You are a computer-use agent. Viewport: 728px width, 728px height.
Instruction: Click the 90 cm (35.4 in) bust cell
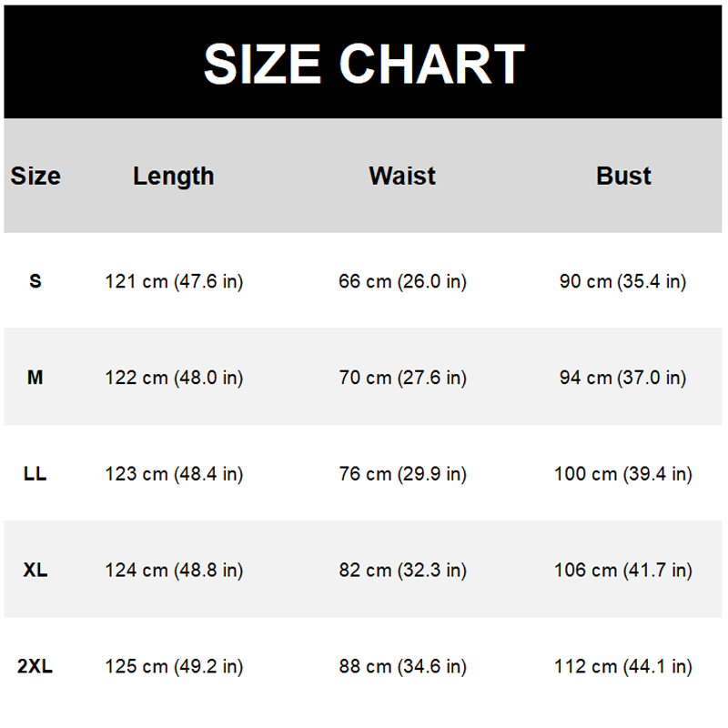[623, 281]
